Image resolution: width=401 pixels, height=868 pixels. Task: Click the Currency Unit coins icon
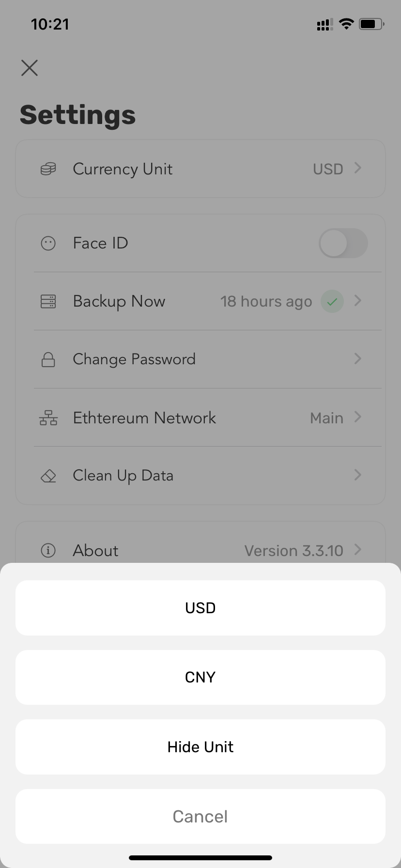[x=48, y=169]
